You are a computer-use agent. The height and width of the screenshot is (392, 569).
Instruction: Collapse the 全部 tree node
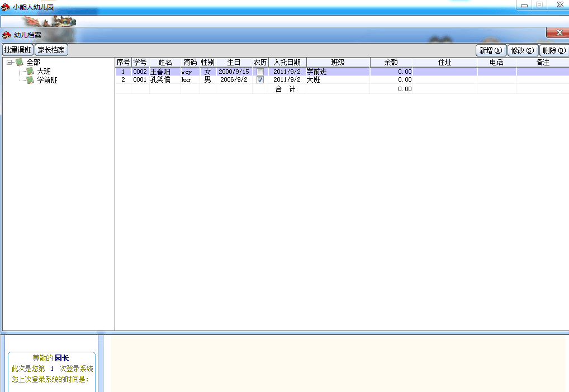click(x=10, y=63)
